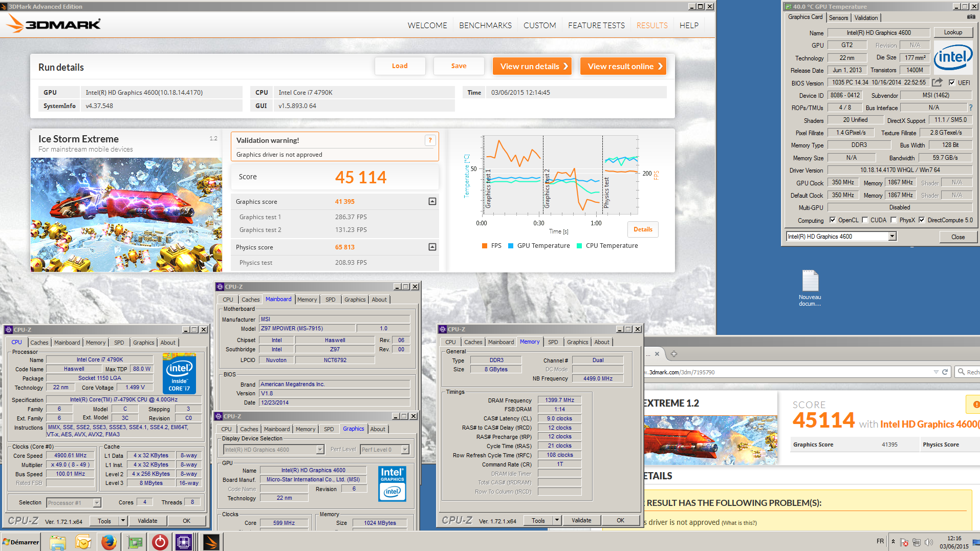Image resolution: width=980 pixels, height=551 pixels.
Task: Click the Ice Storm Extreme thumbnail image
Action: click(126, 215)
